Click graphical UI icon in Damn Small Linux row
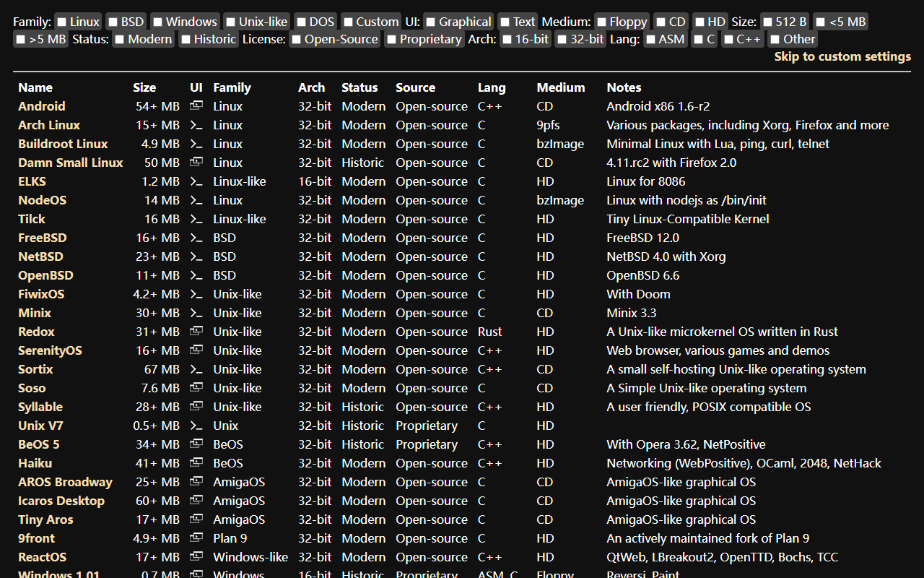Image resolution: width=924 pixels, height=578 pixels. tap(196, 163)
